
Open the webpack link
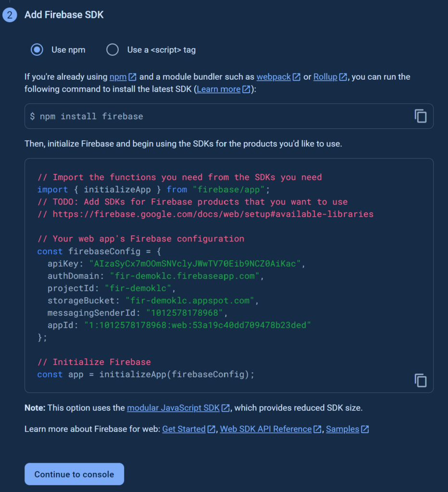click(274, 77)
